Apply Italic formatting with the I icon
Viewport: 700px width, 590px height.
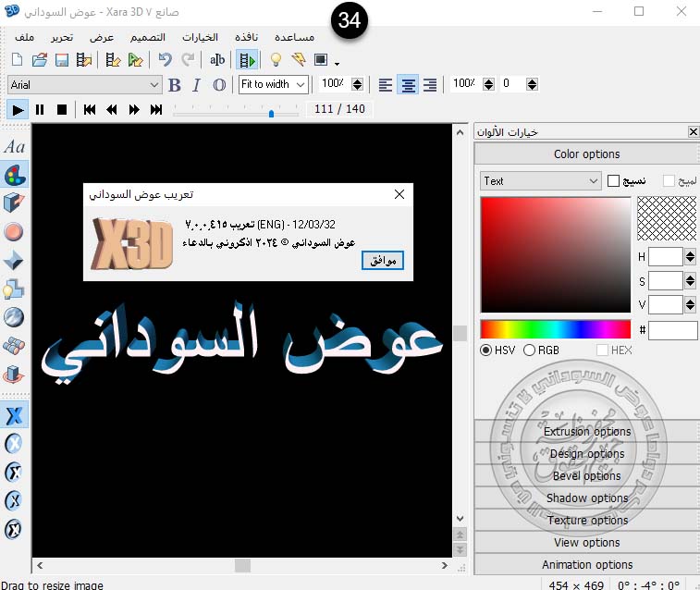tap(196, 85)
